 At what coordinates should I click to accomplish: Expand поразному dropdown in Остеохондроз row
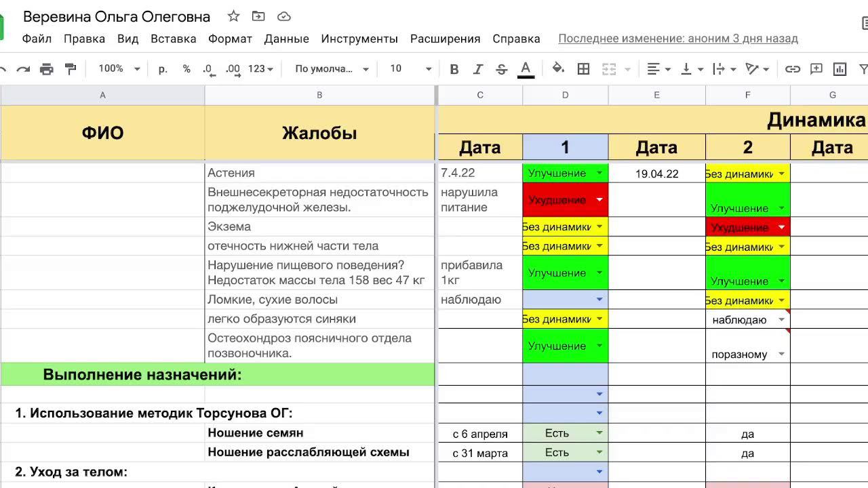[782, 354]
